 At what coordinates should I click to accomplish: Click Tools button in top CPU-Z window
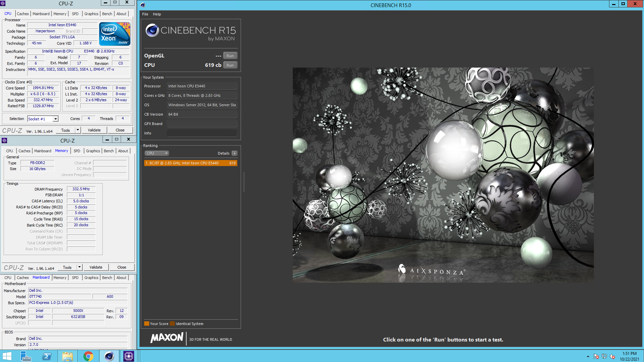pyautogui.click(x=66, y=130)
